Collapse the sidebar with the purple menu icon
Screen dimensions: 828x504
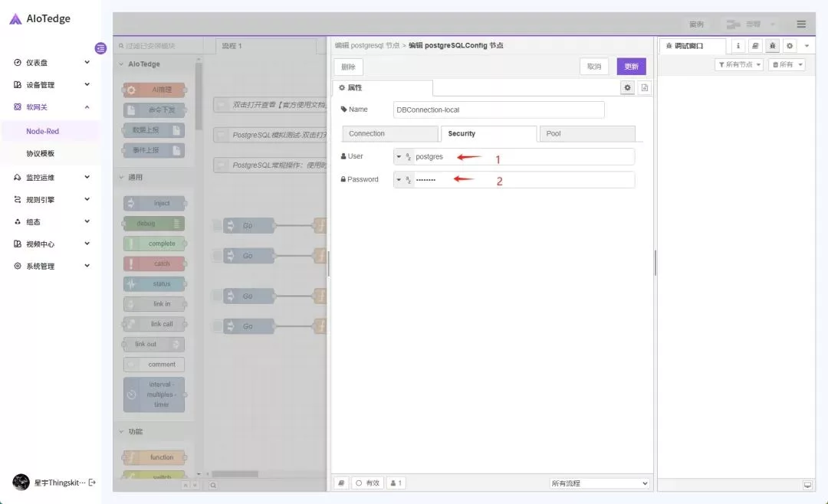point(100,48)
